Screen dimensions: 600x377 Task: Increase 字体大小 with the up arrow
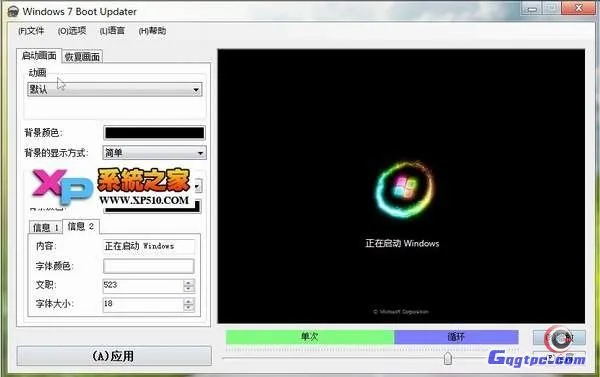[189, 301]
